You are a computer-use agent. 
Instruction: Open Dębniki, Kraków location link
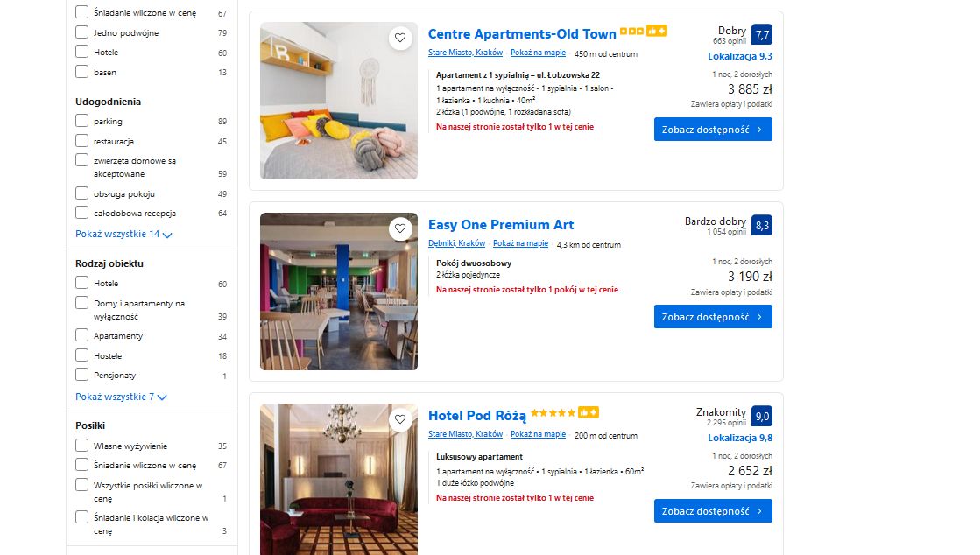(x=456, y=244)
